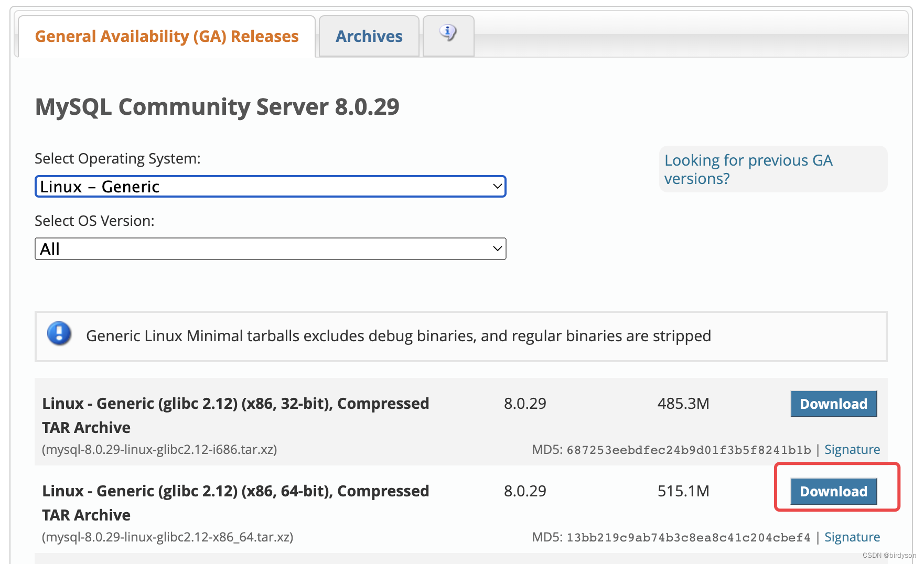924x564 pixels.
Task: Click MD5 hash 687253eebdfec24b9d01f3b5f8241b1b
Action: point(689,450)
